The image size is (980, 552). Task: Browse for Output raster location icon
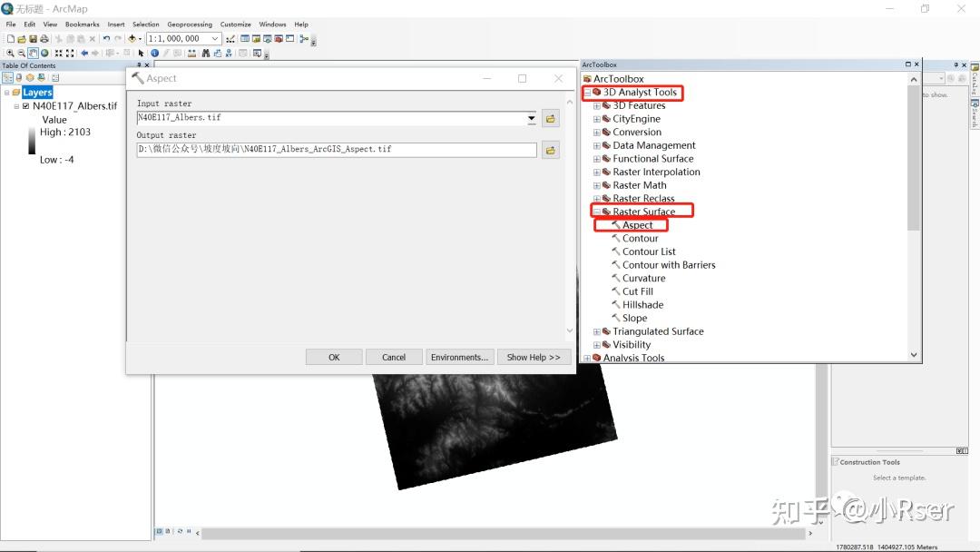[551, 150]
